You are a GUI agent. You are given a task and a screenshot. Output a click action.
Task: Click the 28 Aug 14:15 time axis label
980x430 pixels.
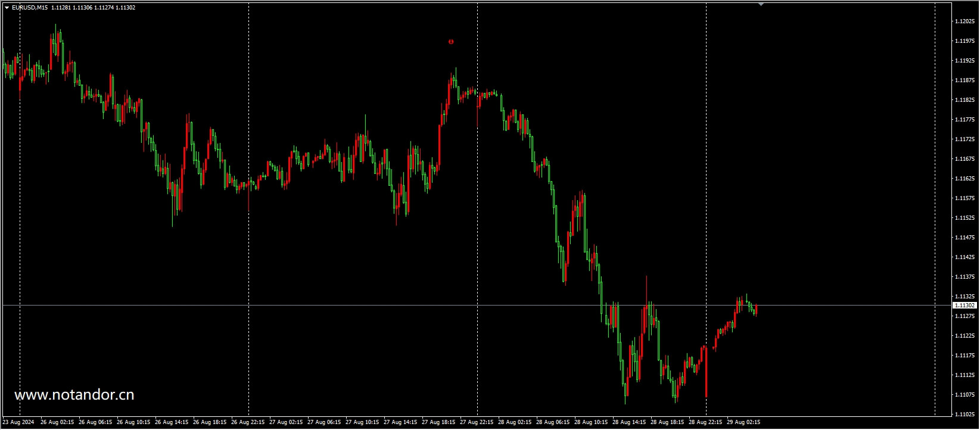(x=629, y=422)
